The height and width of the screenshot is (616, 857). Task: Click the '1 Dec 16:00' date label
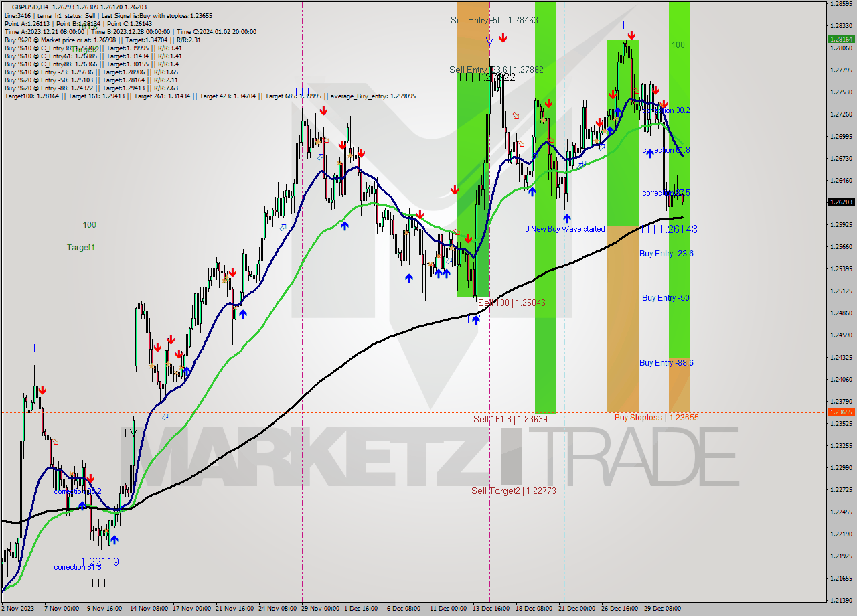[361, 609]
